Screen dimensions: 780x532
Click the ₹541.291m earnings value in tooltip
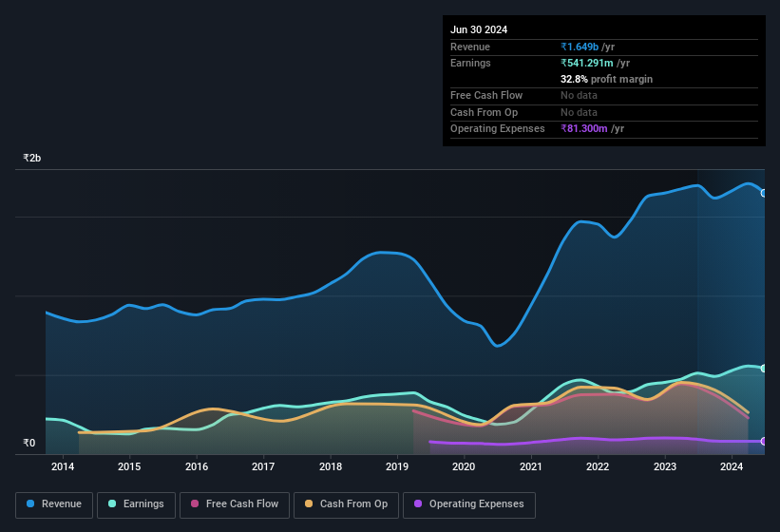[x=587, y=63]
